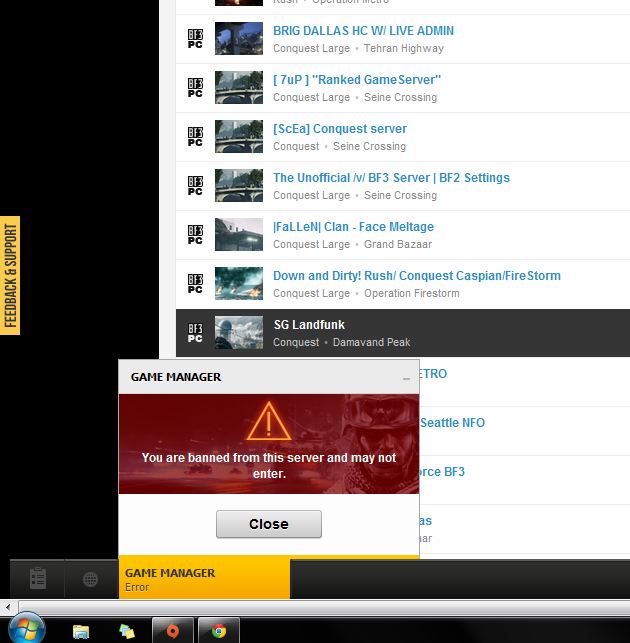630x643 pixels.
Task: Open [ 7uP ] "Ranked GameServer" link
Action: coord(357,80)
